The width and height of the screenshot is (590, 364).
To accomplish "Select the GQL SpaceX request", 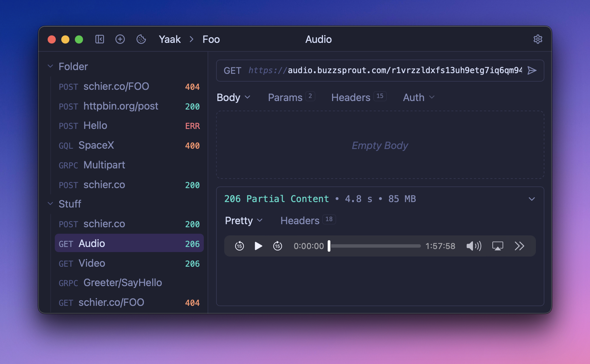I will pyautogui.click(x=129, y=145).
